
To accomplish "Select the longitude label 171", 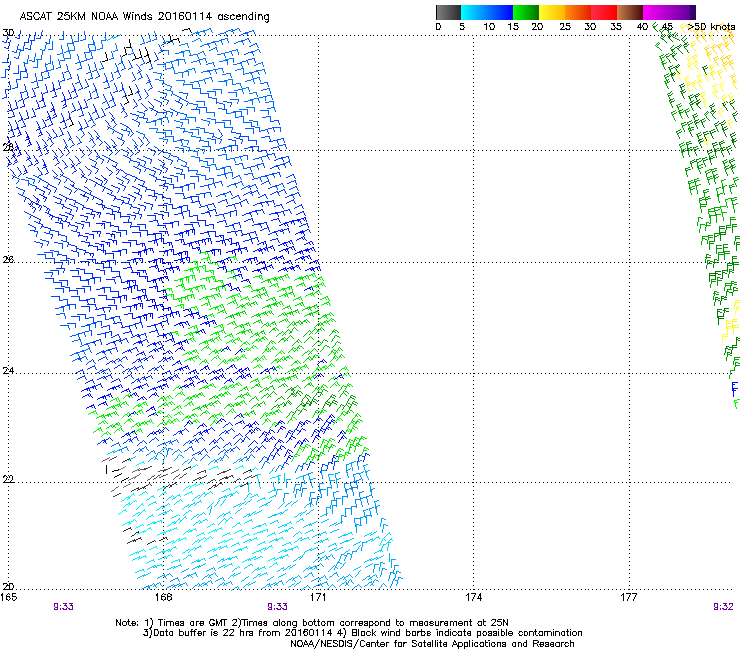I will pyautogui.click(x=318, y=597).
